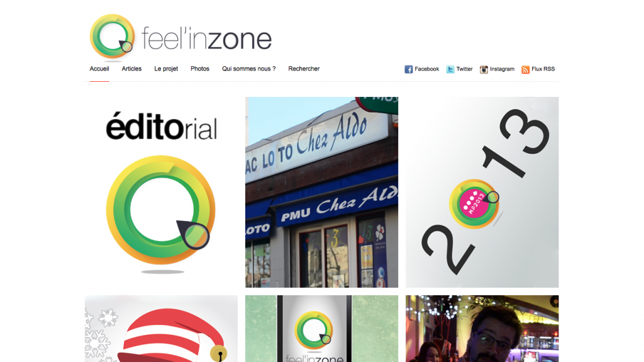Viewport: 644px width, 362px height.
Task: Click the Rechercher menu item
Action: (x=304, y=69)
